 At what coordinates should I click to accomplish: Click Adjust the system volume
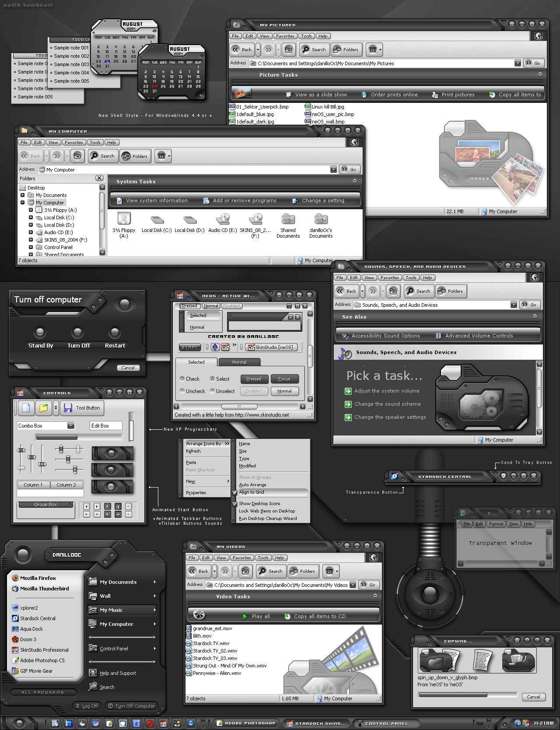pos(382,391)
